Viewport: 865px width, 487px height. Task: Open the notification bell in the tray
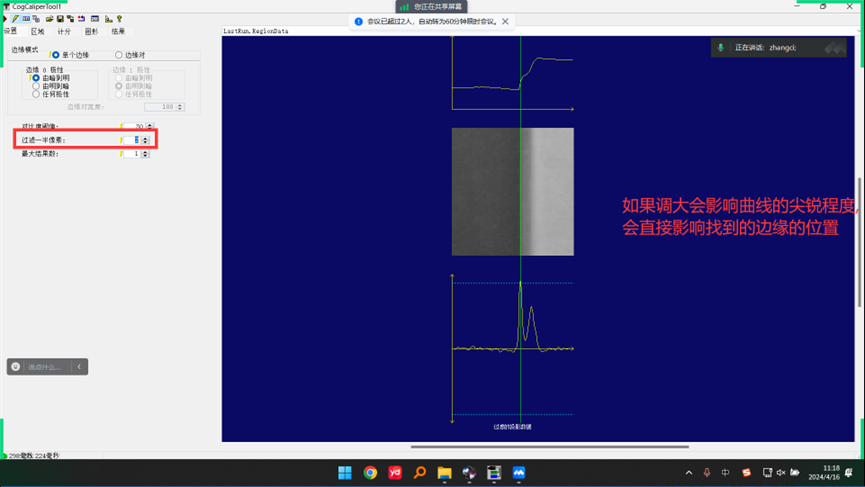click(849, 473)
